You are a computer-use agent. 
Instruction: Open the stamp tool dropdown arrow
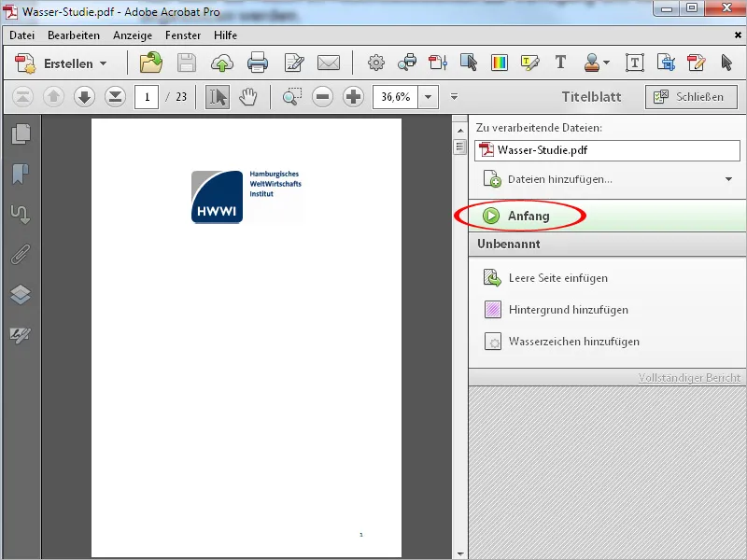click(x=606, y=63)
